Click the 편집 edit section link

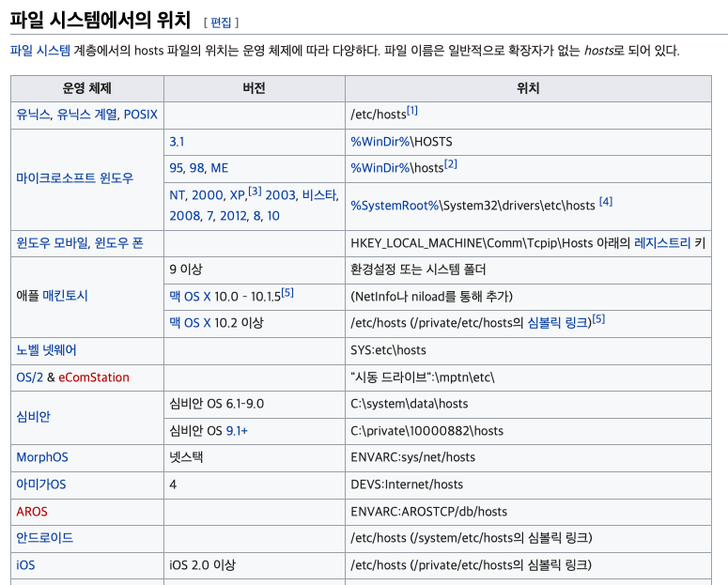(x=221, y=23)
